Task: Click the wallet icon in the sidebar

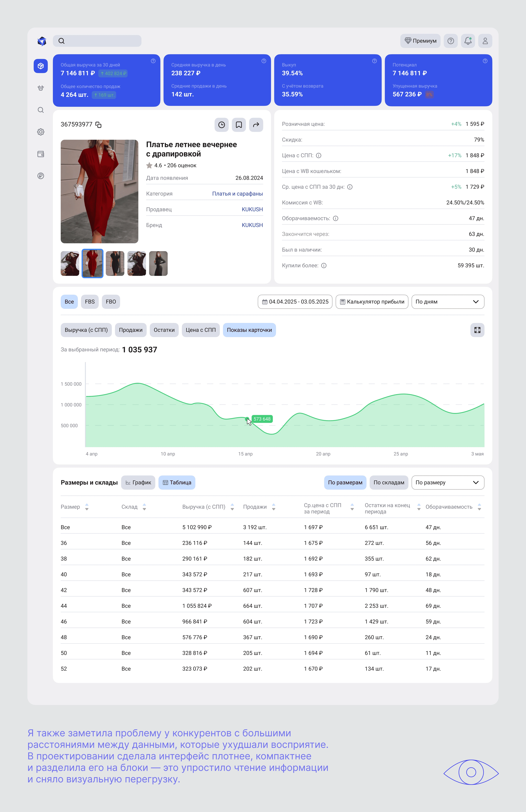Action: pos(41,154)
